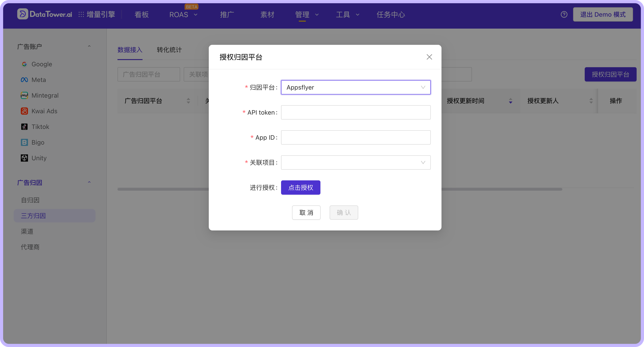Switch to the 数据接入 tab
The width and height of the screenshot is (644, 347).
(130, 50)
